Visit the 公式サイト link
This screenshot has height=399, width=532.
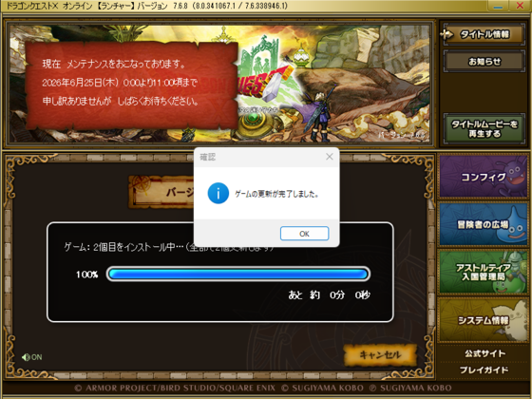(x=484, y=353)
